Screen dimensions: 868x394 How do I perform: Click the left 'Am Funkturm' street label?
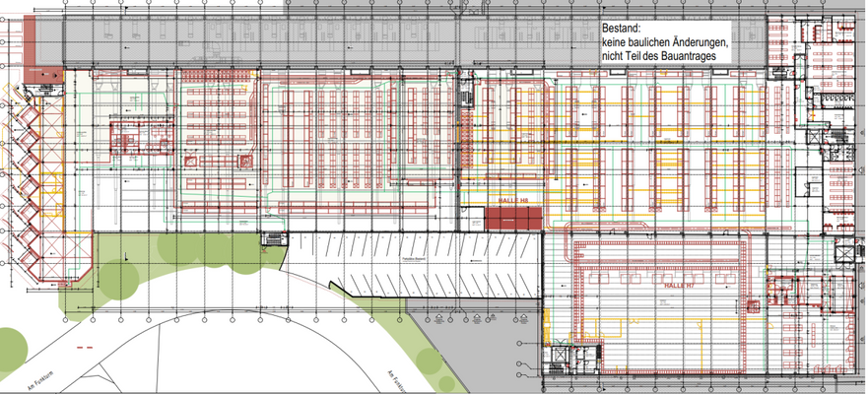(41, 381)
